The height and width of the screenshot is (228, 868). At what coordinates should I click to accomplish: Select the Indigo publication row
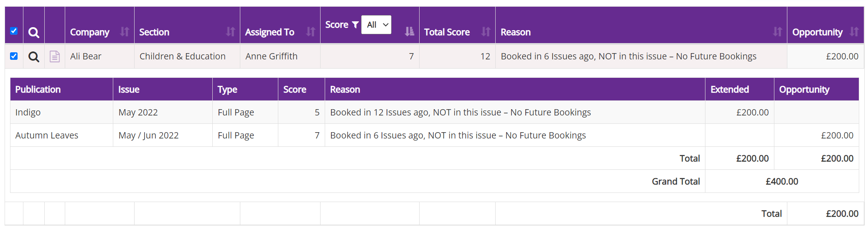28,113
